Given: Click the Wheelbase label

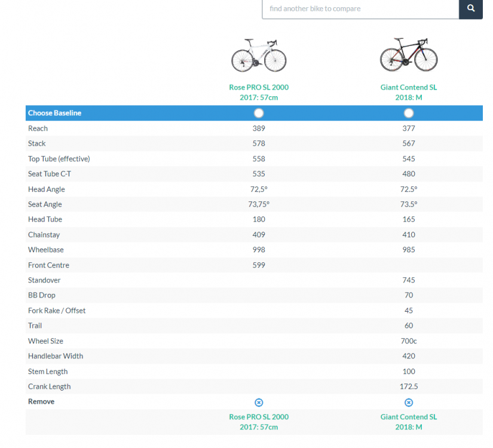Looking at the screenshot, I should (45, 250).
